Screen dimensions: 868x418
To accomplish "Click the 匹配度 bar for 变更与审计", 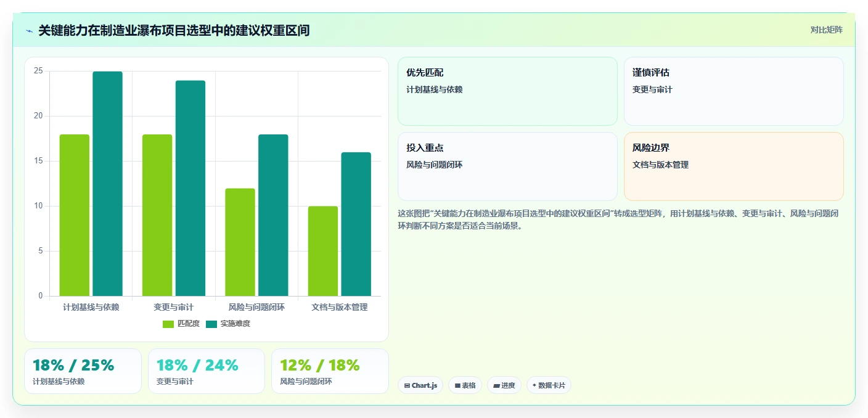I will 157,215.
